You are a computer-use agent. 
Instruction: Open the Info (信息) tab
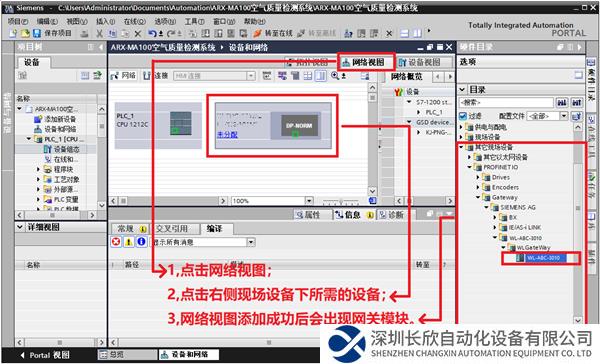coord(353,215)
